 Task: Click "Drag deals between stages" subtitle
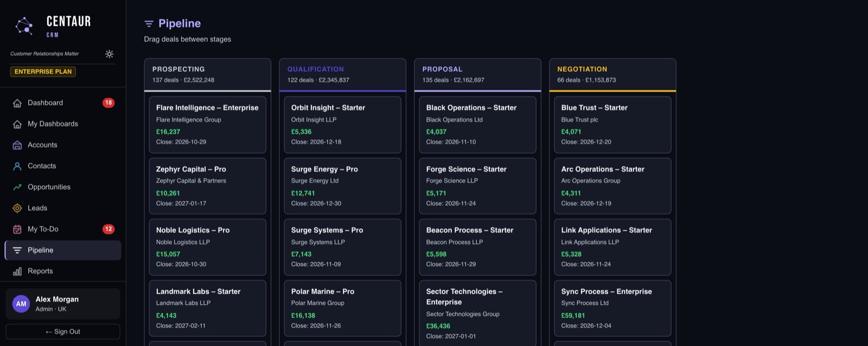coord(188,39)
